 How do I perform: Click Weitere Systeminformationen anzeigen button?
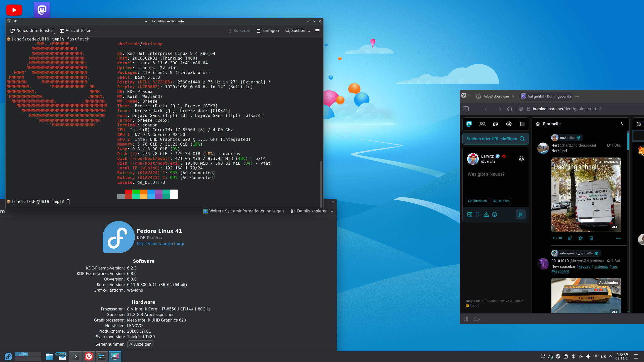tap(244, 211)
